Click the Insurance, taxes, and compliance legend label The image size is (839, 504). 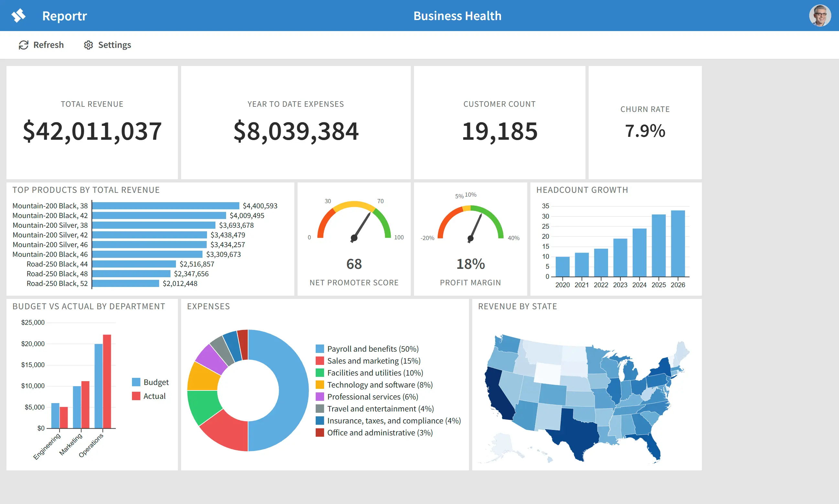[x=394, y=421]
